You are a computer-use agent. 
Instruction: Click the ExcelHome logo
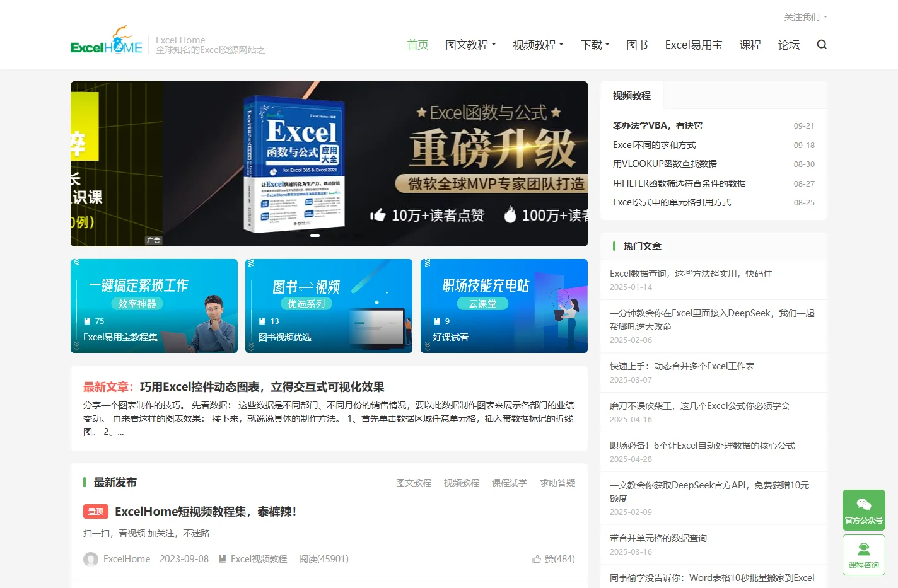tap(107, 41)
